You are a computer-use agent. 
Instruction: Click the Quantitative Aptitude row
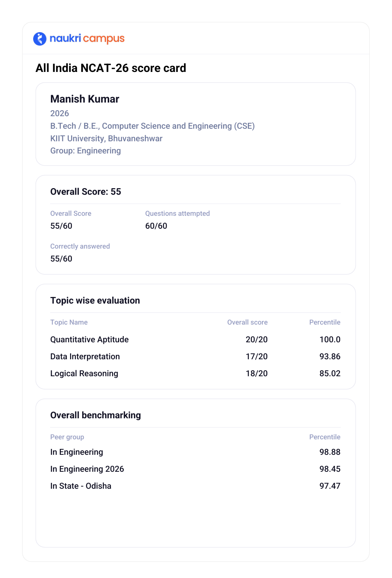click(x=195, y=339)
